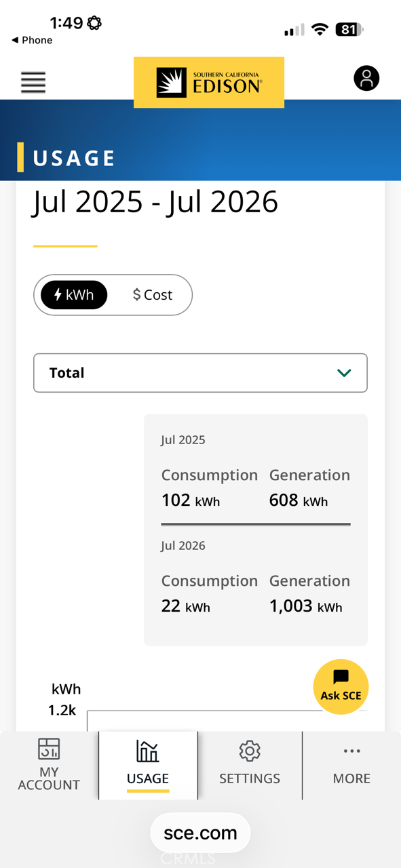
Task: Tap the user profile icon
Action: [366, 78]
